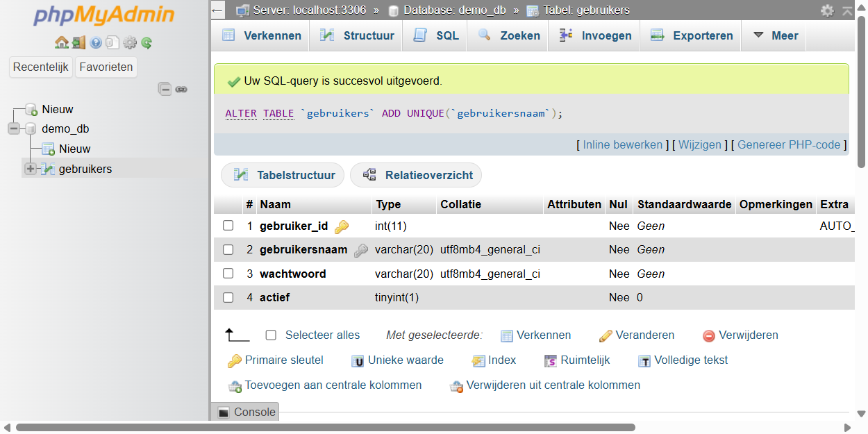Open the Meer dropdown menu

(776, 35)
